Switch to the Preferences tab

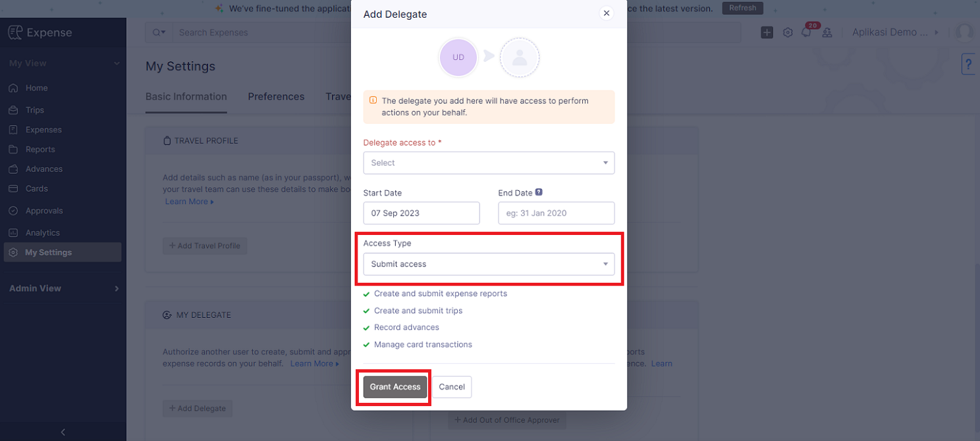[276, 97]
